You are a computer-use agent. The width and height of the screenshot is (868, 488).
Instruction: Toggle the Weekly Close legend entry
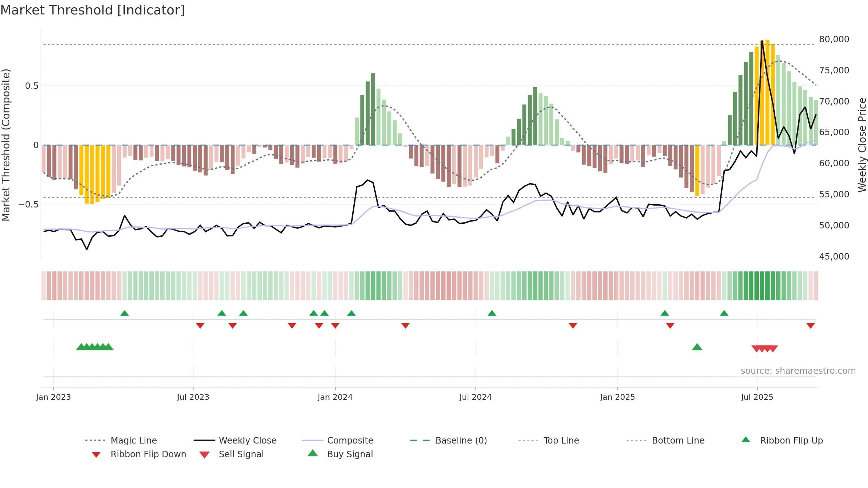click(235, 440)
